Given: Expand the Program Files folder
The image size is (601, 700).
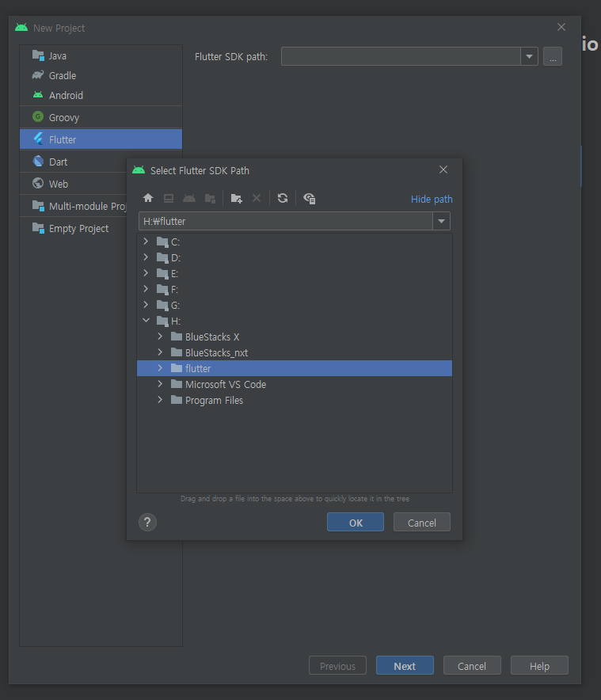Looking at the screenshot, I should click(160, 400).
